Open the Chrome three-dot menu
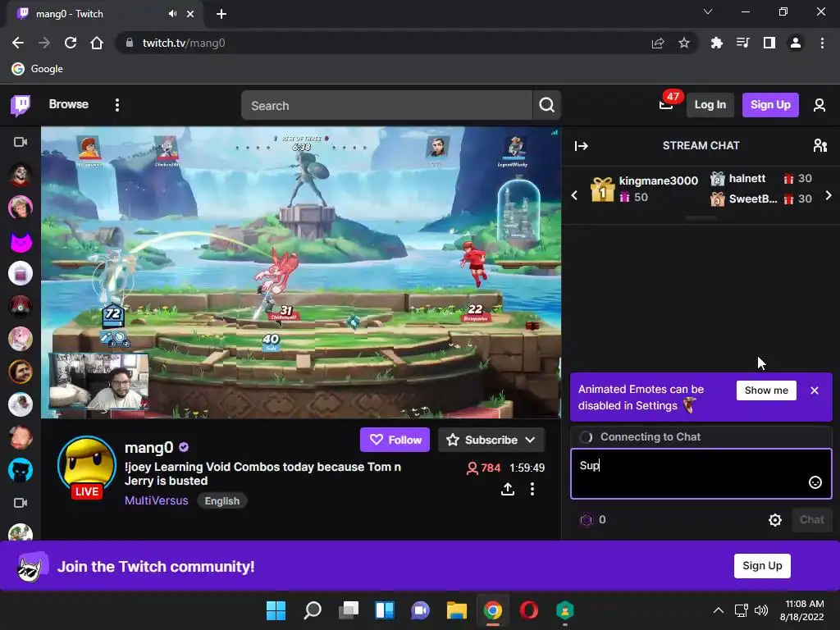This screenshot has width=840, height=630. click(x=822, y=43)
